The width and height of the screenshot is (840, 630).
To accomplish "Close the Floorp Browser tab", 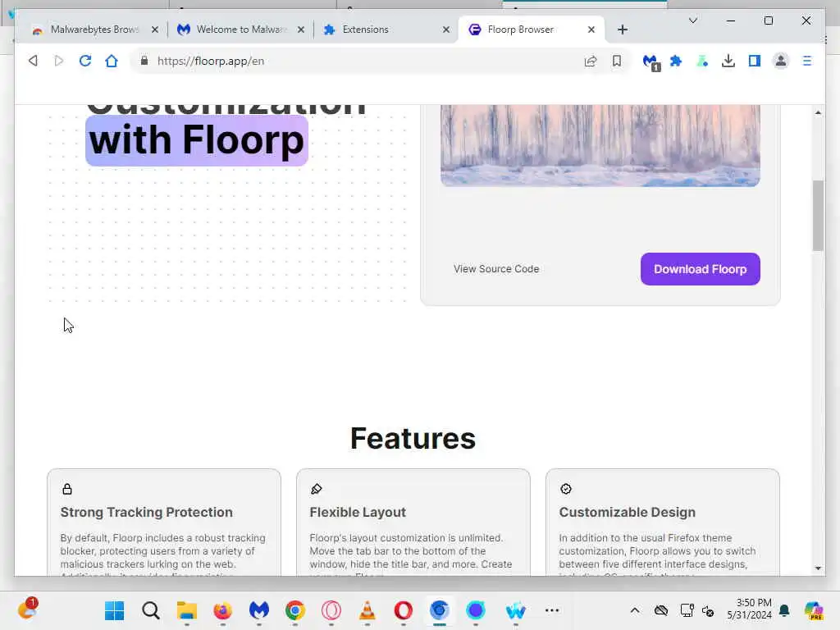I will click(x=591, y=30).
